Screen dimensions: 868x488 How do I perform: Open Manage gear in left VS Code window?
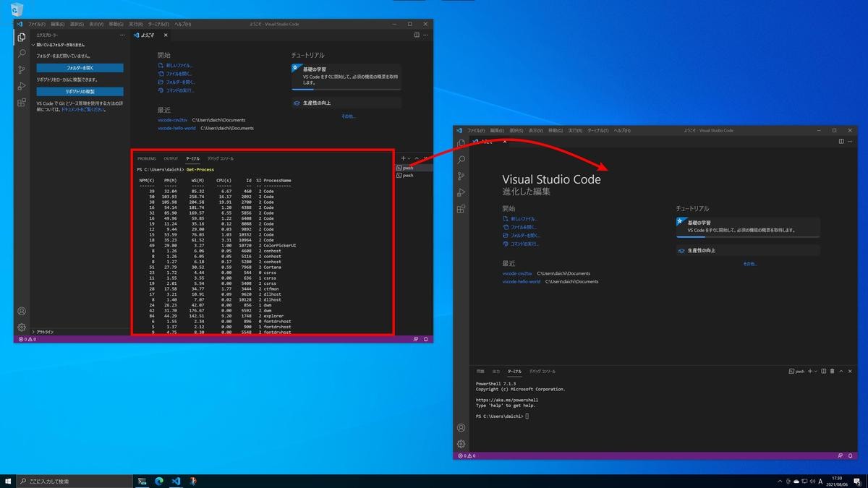point(22,328)
